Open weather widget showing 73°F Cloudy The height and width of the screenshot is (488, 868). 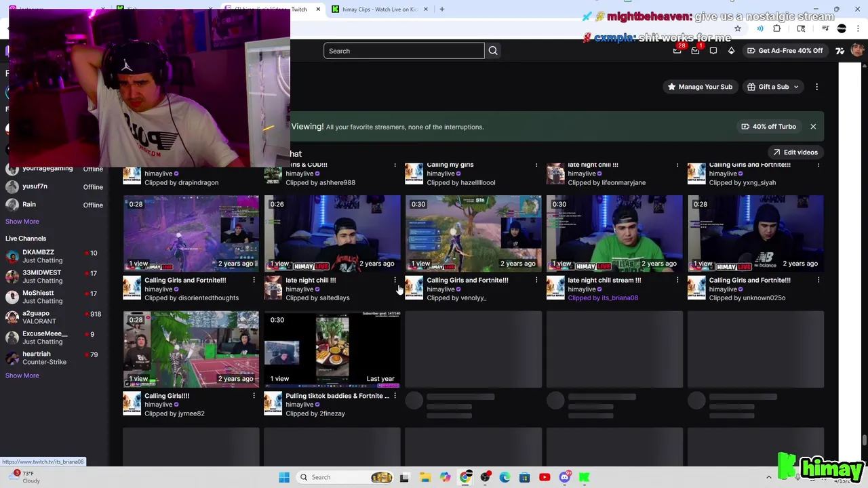click(x=24, y=477)
